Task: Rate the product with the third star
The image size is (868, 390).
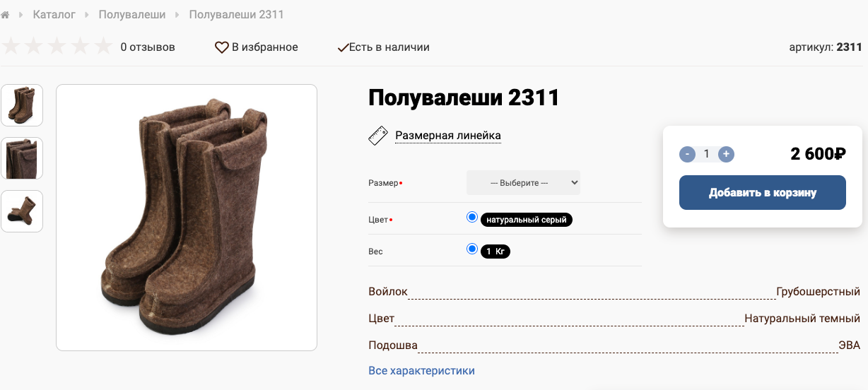Action: click(x=57, y=47)
